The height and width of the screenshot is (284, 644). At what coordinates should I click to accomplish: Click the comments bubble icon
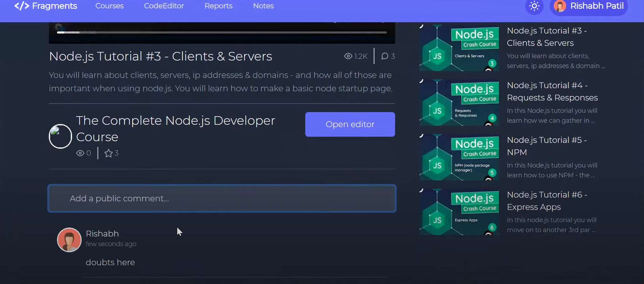pyautogui.click(x=385, y=56)
